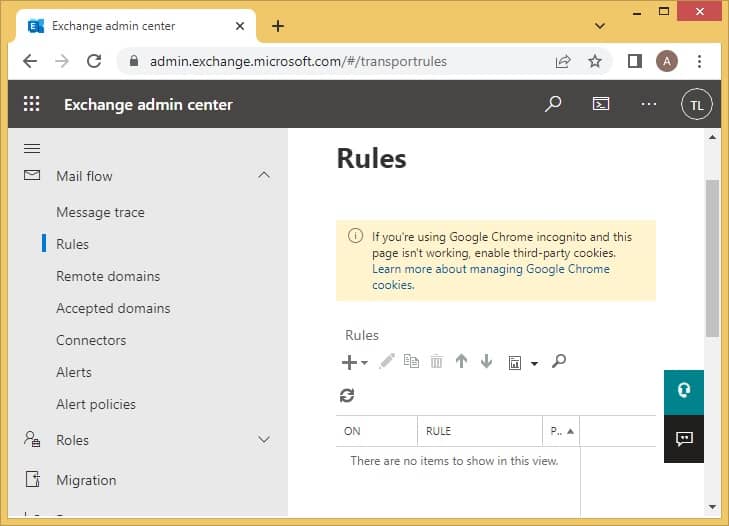Click the scrollbar up arrow
The height and width of the screenshot is (526, 729).
click(712, 137)
